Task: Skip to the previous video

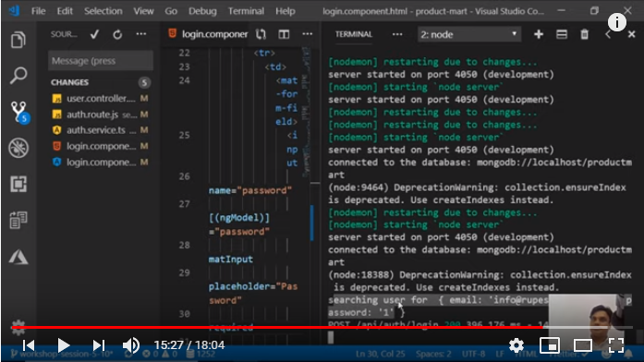Action: (29, 345)
